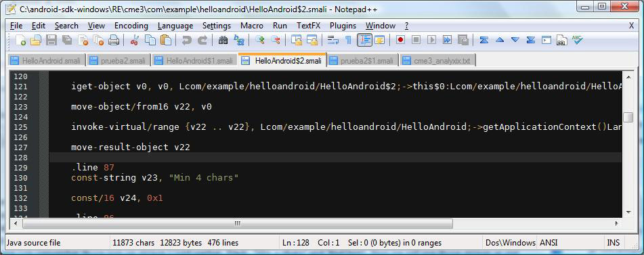Viewport: 644px width, 255px height.
Task: Open Find with the binoculars icon
Action: 223,40
